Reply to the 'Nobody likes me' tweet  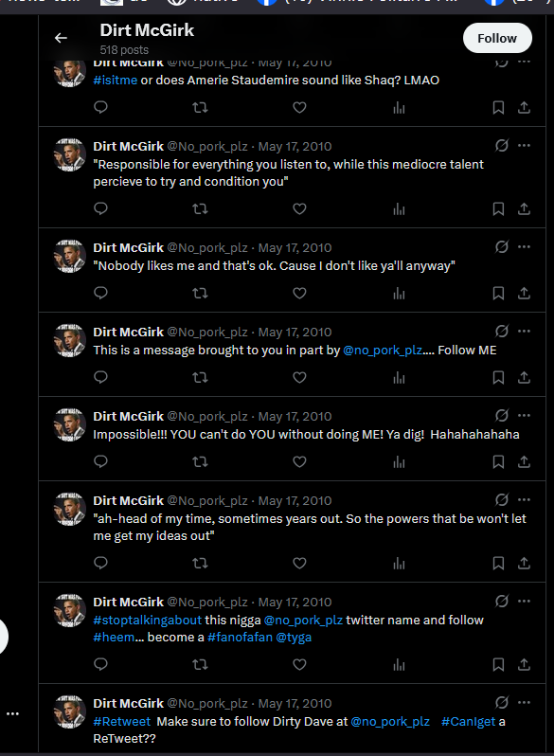click(100, 293)
